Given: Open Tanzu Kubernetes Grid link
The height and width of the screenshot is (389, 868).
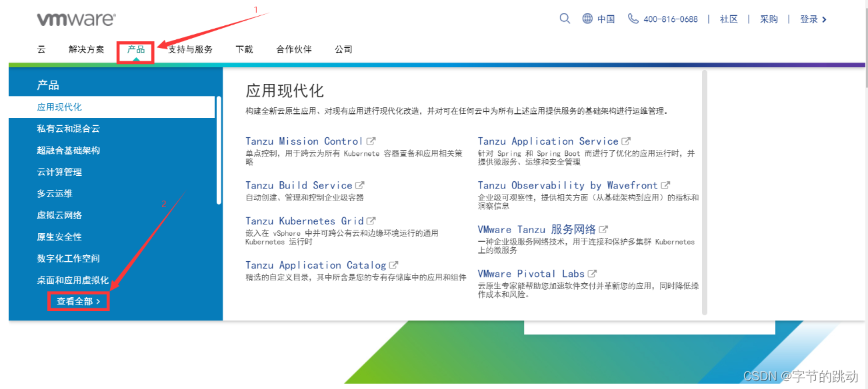Looking at the screenshot, I should (305, 220).
